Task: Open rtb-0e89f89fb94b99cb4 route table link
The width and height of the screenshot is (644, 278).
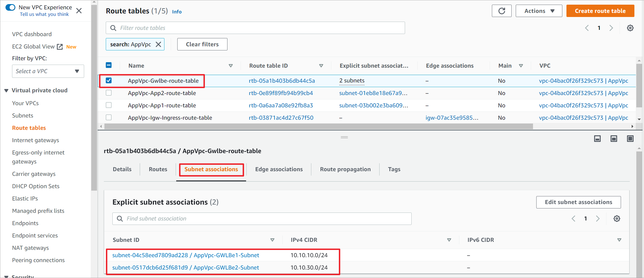Action: coord(281,93)
